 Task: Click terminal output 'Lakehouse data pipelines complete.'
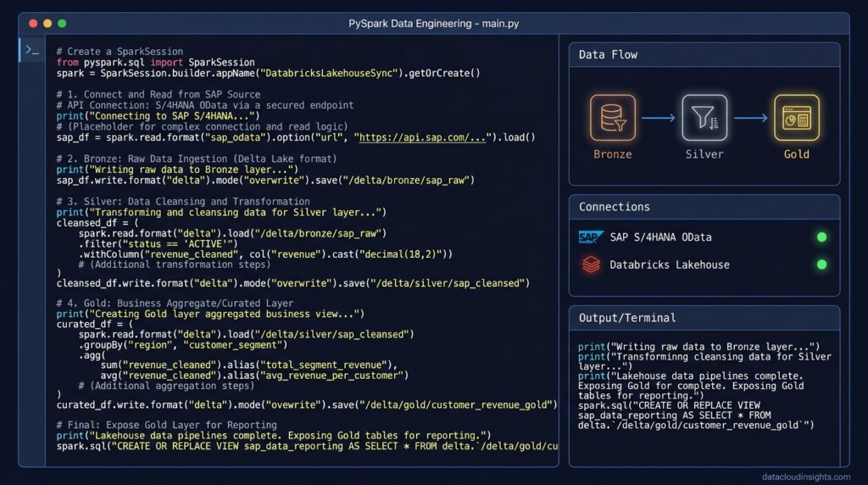690,376
